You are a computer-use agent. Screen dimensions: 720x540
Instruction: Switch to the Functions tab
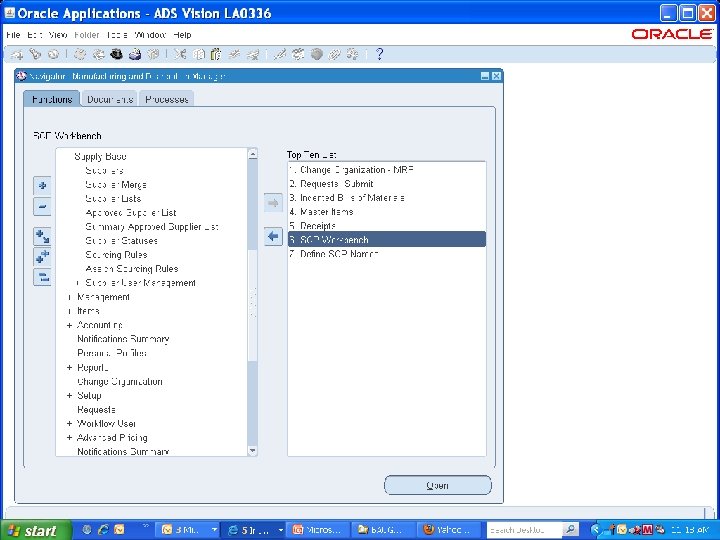pyautogui.click(x=52, y=99)
